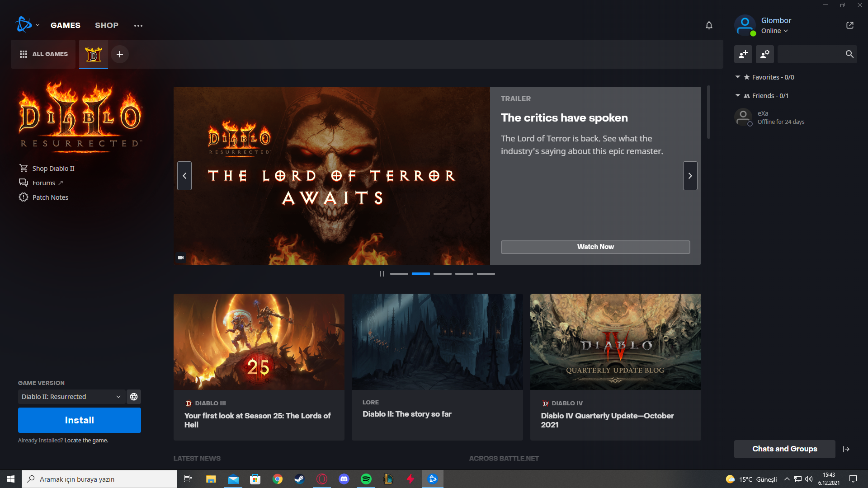The width and height of the screenshot is (868, 488).
Task: Open Chats and Groups
Action: [x=785, y=449]
